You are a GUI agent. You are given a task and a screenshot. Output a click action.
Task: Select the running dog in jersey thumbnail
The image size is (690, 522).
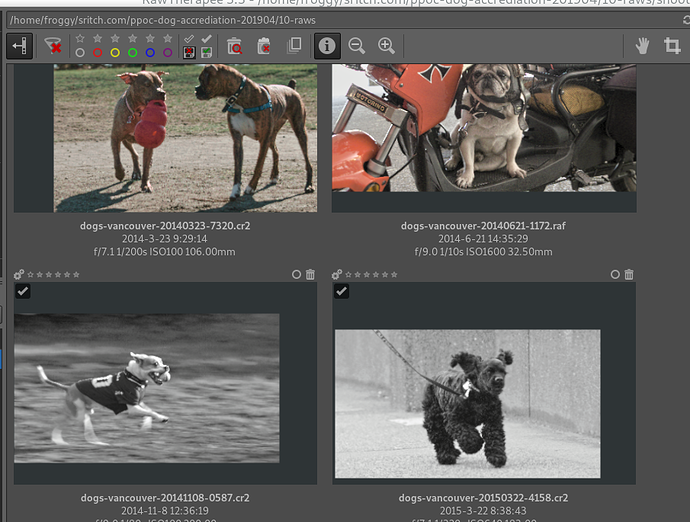point(147,388)
